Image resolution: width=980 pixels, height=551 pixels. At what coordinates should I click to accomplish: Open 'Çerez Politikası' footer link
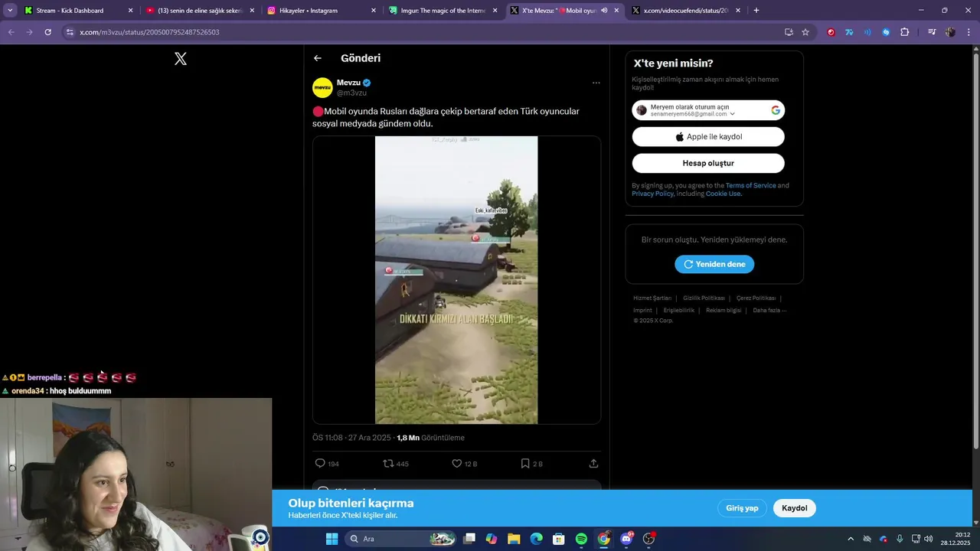tap(756, 298)
